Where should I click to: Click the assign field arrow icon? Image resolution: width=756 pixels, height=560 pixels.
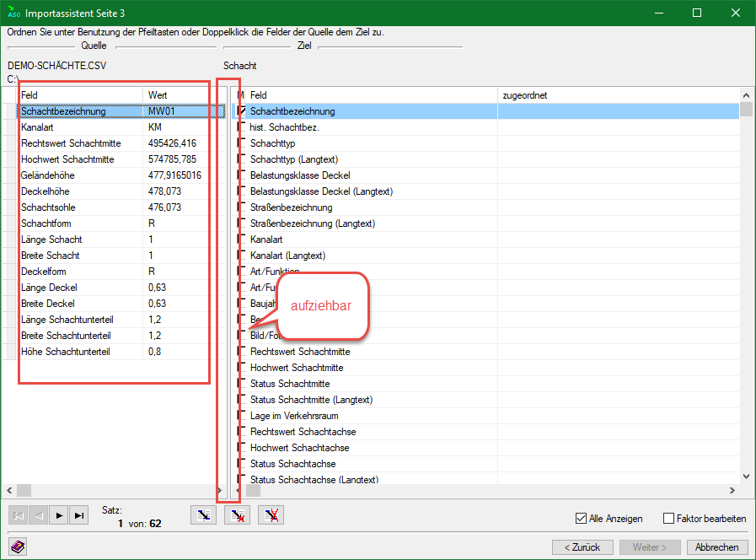202,516
